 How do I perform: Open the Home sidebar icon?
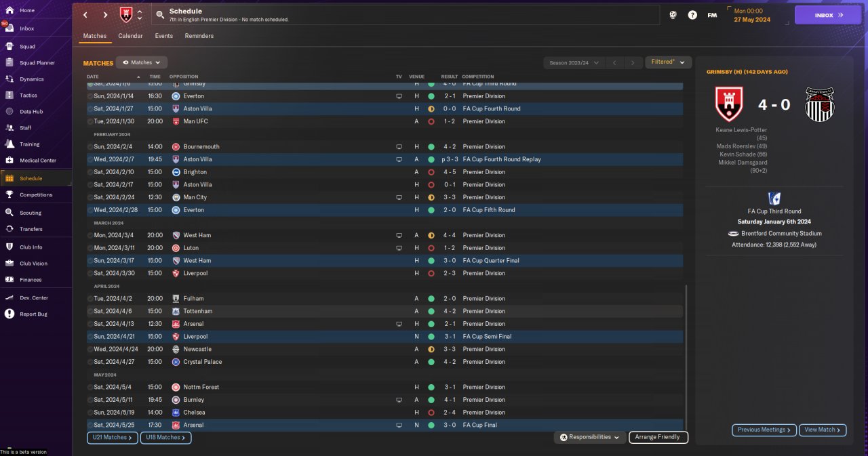(9, 10)
